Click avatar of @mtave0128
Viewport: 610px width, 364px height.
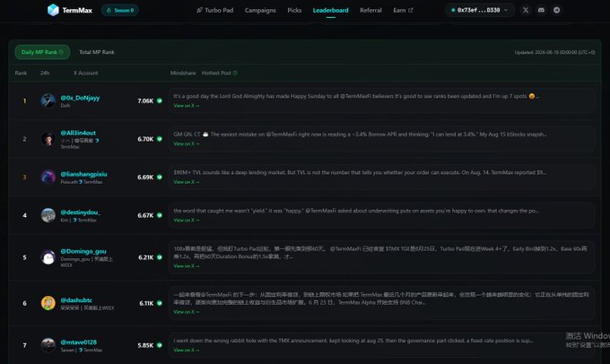click(48, 345)
